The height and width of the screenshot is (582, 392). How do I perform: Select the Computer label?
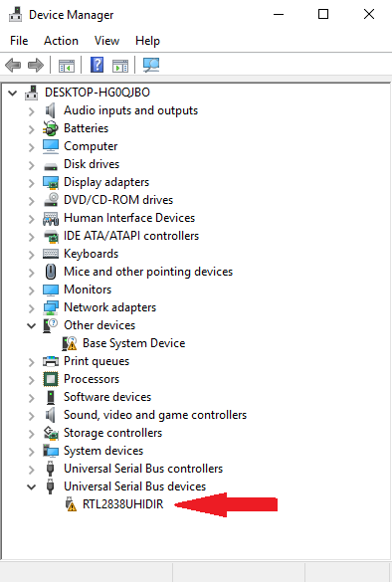pos(91,146)
